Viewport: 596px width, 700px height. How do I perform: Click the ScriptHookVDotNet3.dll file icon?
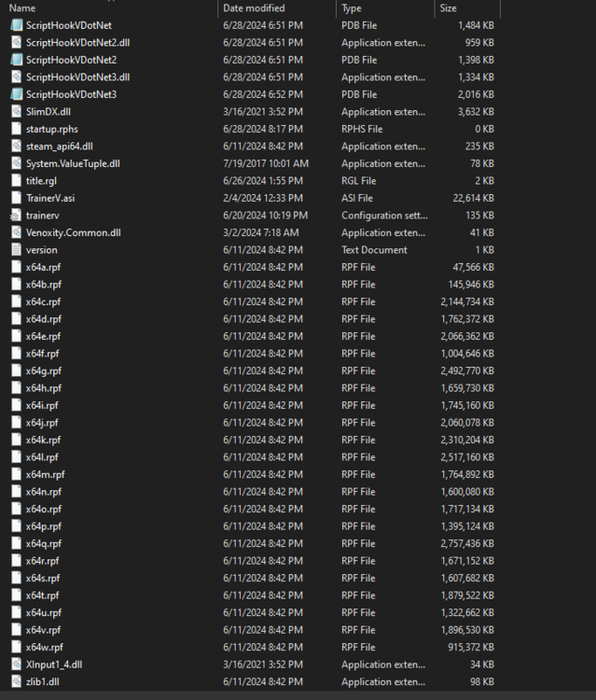[17, 77]
